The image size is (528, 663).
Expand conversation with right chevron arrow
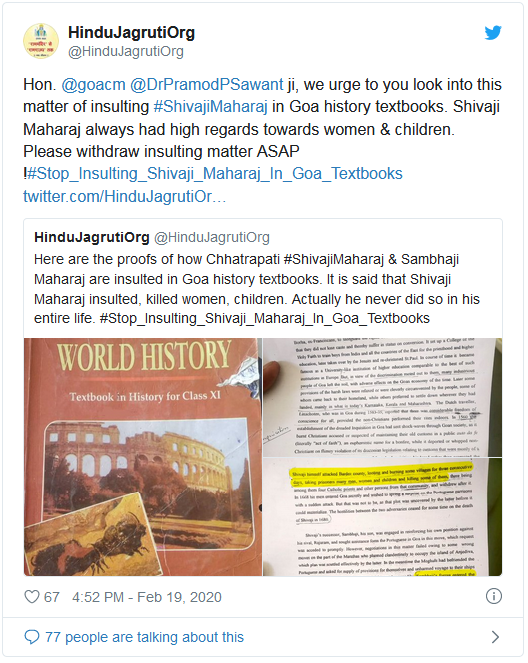click(495, 637)
